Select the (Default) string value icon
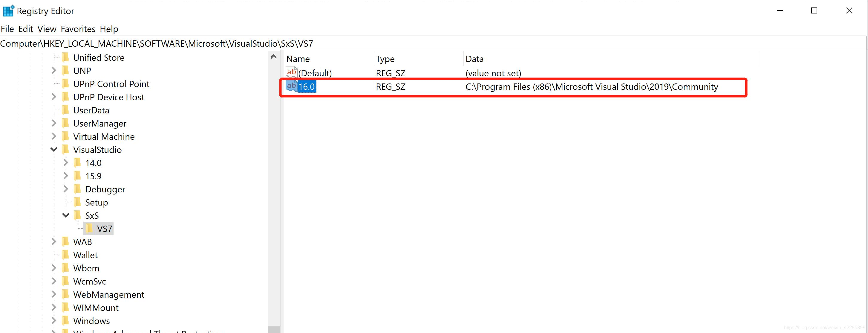Screen dimensions: 868x333 tap(291, 72)
